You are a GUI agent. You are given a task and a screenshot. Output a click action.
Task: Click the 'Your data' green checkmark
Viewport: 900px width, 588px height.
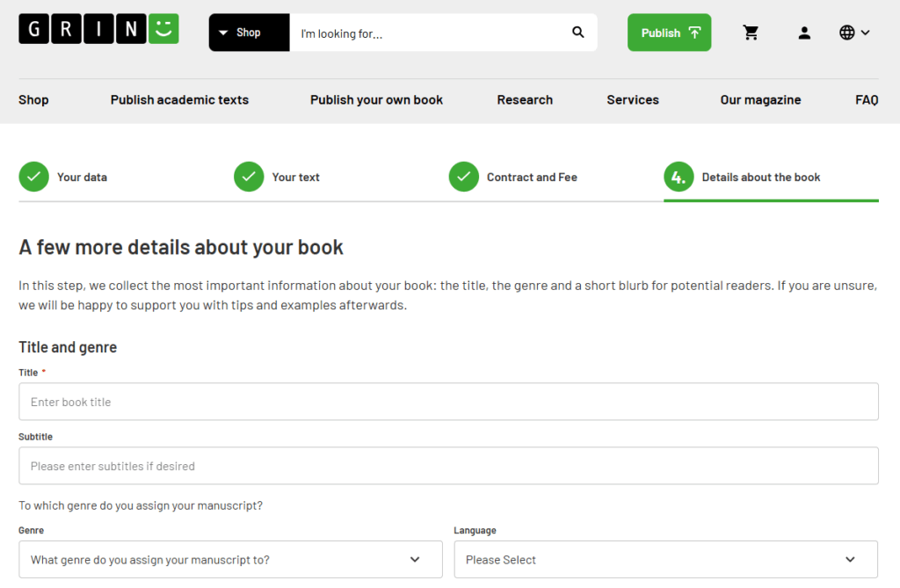[x=33, y=177]
